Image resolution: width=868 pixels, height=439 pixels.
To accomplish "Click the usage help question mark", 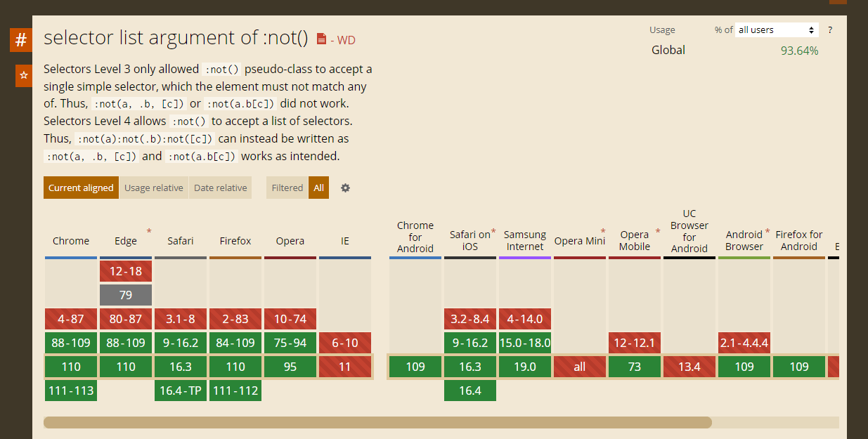I will [830, 30].
